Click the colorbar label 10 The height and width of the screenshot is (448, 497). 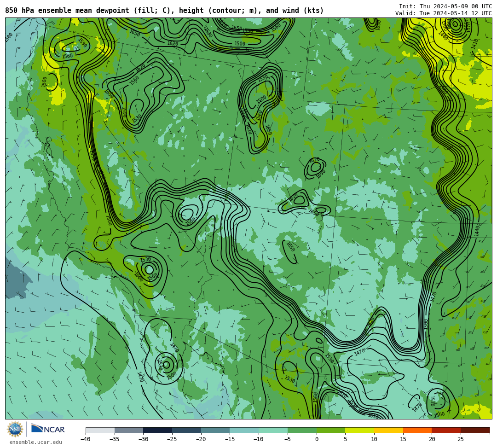click(x=374, y=439)
